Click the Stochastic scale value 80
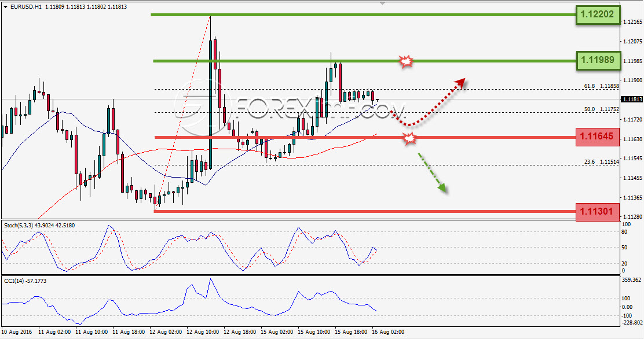The height and width of the screenshot is (339, 644). tap(625, 232)
